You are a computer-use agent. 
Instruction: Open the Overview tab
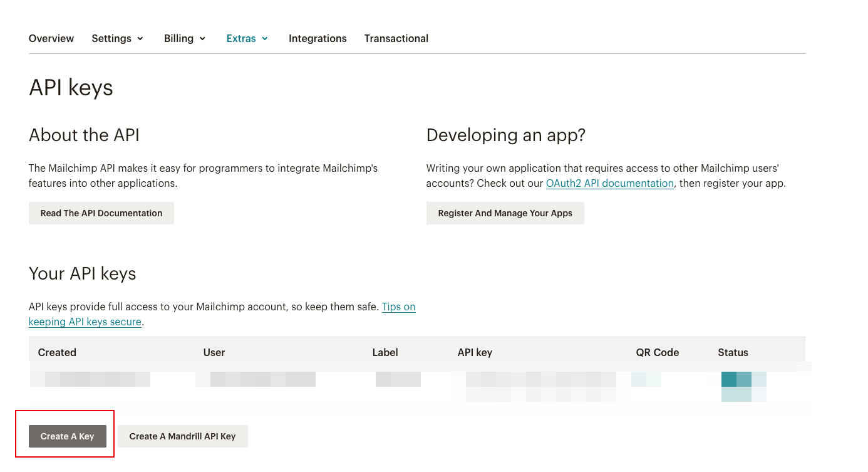51,38
